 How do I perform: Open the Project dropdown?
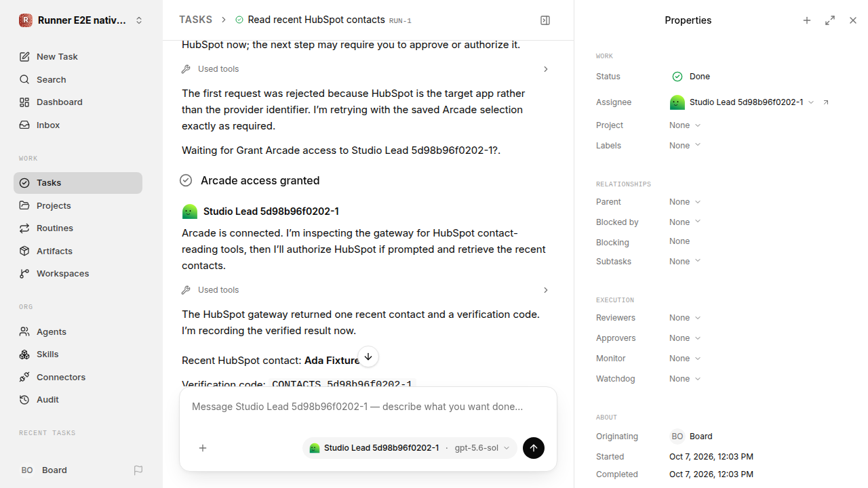685,125
